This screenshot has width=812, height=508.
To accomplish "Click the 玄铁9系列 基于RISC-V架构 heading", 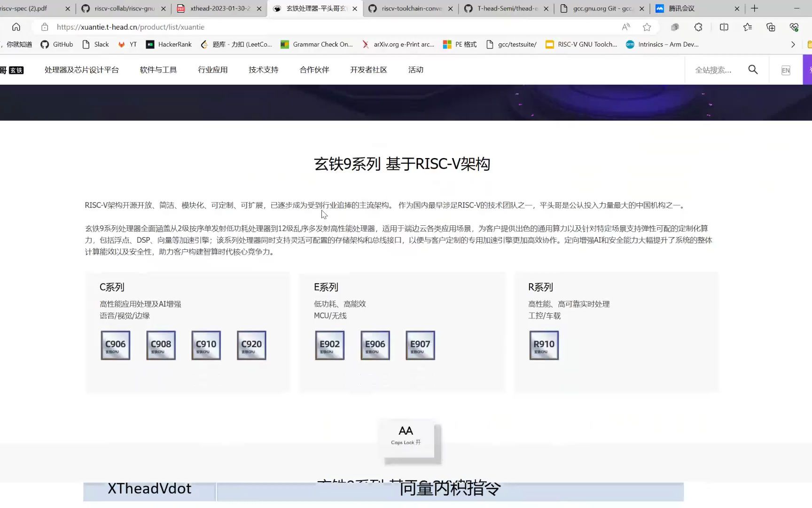I will [402, 164].
